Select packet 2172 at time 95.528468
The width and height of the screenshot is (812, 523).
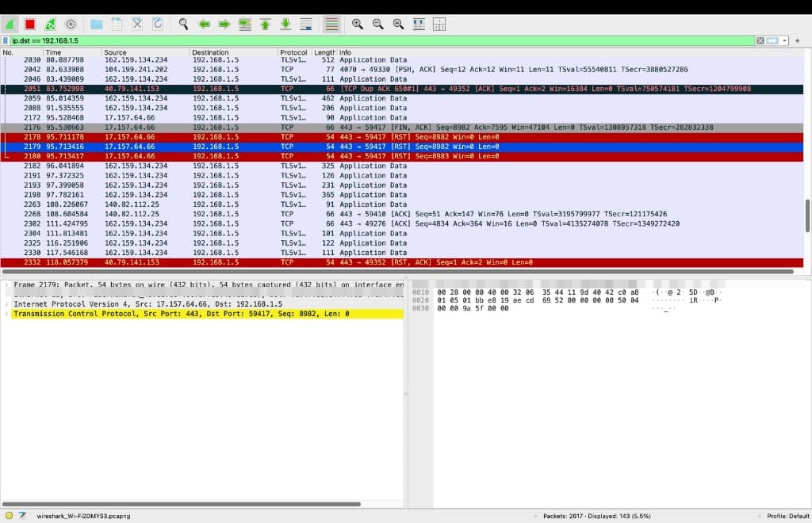point(402,117)
